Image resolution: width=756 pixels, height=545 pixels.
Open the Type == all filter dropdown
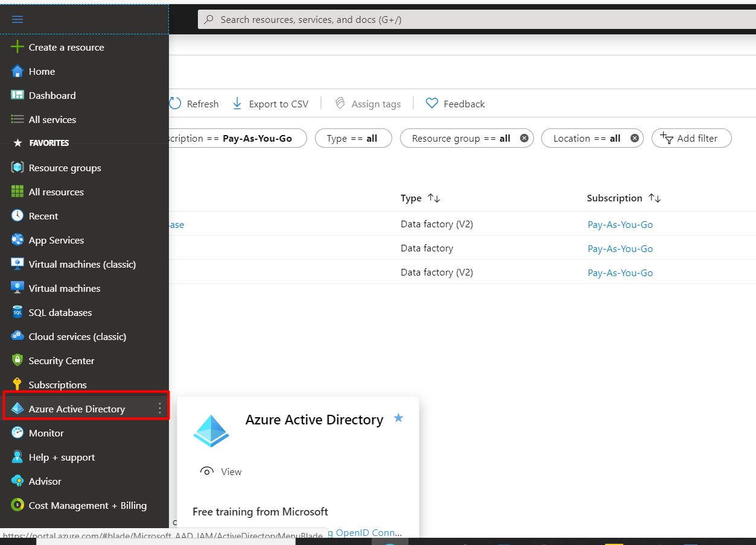click(352, 138)
